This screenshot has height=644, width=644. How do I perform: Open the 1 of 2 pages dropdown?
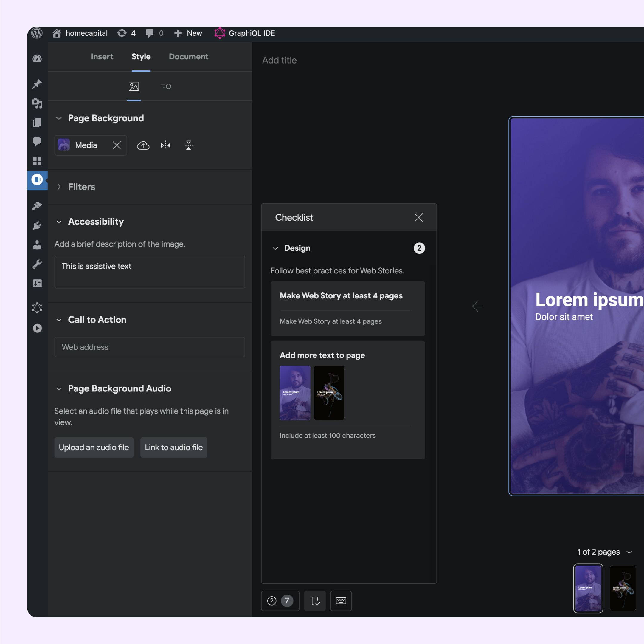[604, 552]
